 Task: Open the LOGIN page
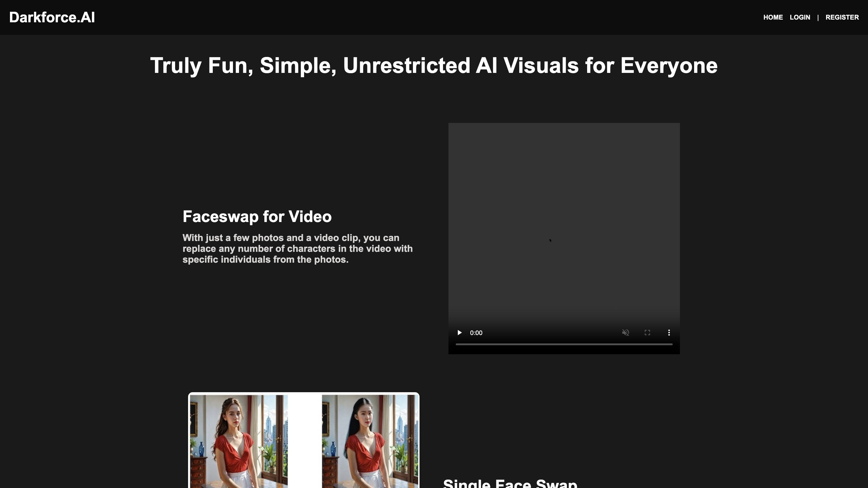tap(800, 17)
